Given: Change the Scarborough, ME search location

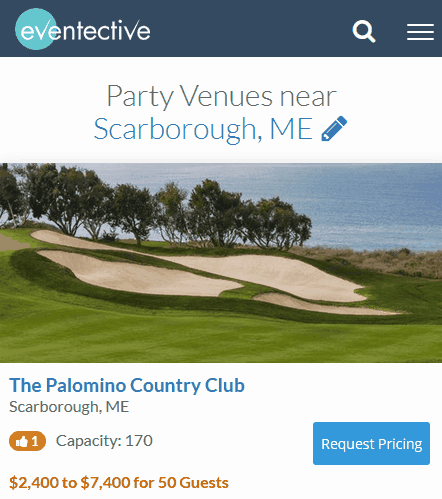Looking at the screenshot, I should tap(203, 129).
